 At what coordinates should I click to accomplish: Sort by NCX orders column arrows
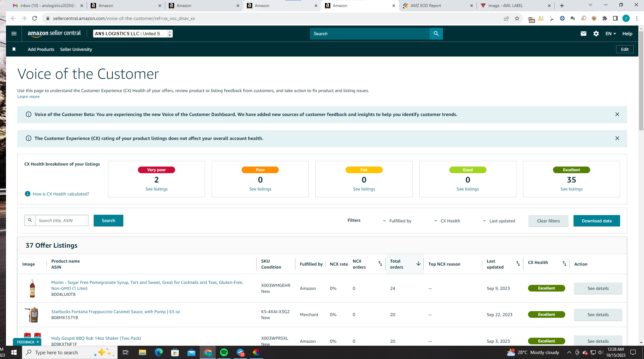click(x=380, y=264)
